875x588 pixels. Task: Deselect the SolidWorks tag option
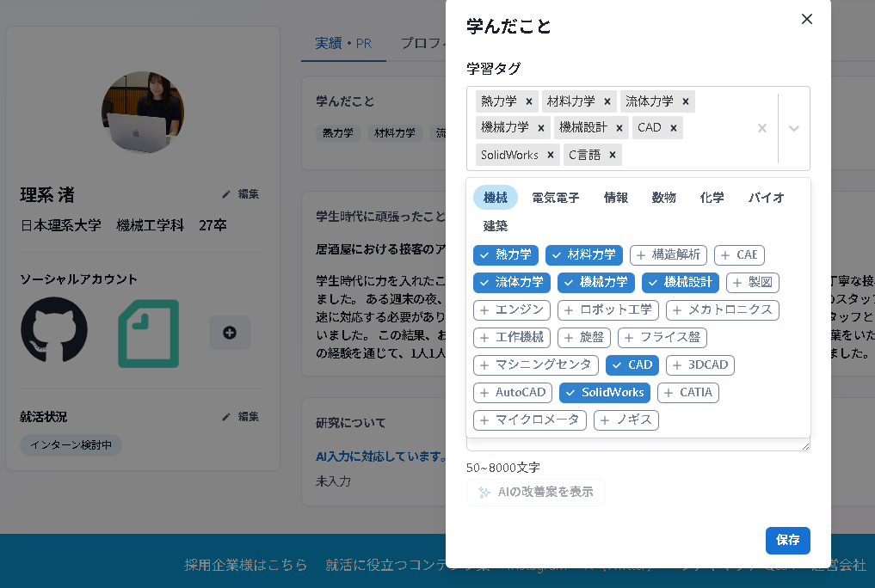click(x=605, y=392)
